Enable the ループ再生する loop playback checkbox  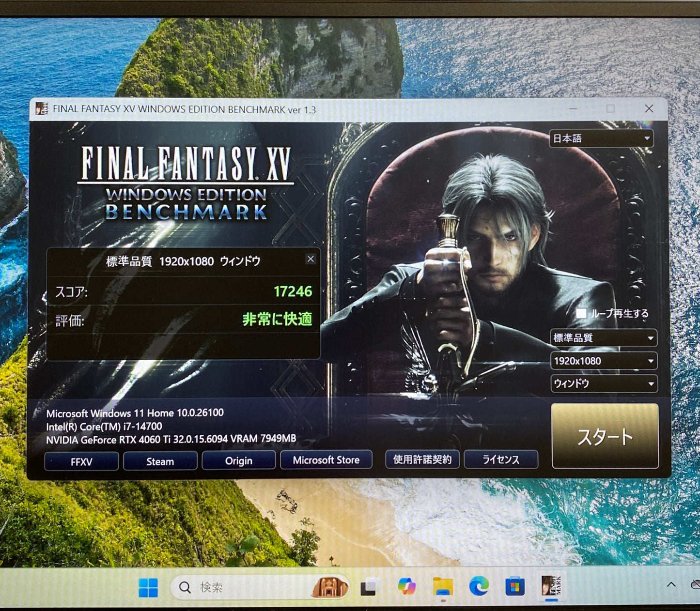tap(581, 314)
